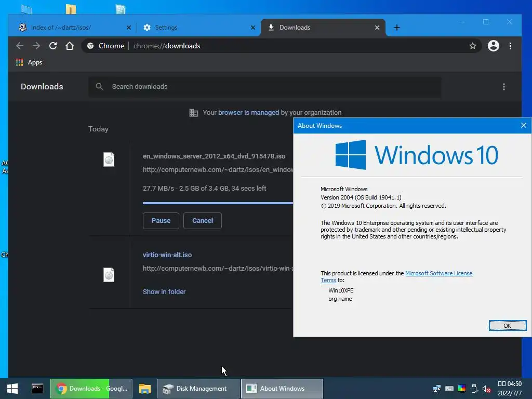This screenshot has height=399, width=532.
Task: Open the Command Prompt taskbar icon
Action: tap(37, 389)
